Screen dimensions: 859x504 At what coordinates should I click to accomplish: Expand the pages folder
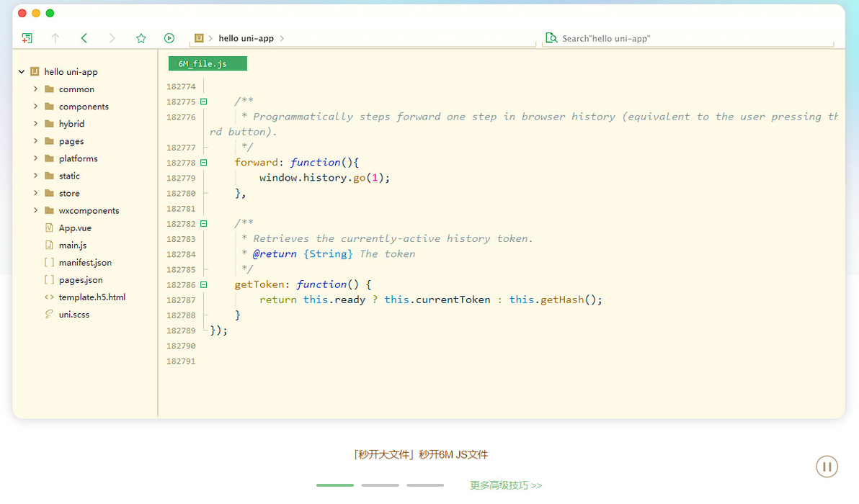pos(35,140)
